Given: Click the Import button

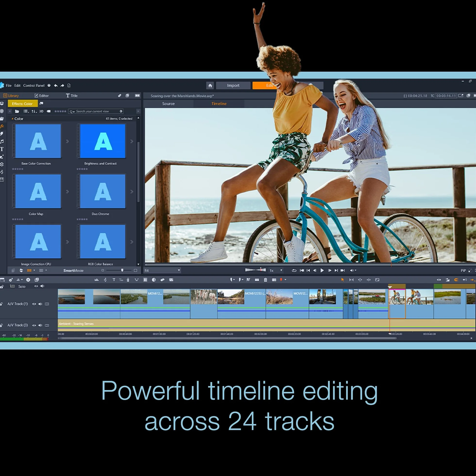Looking at the screenshot, I should pyautogui.click(x=233, y=85).
